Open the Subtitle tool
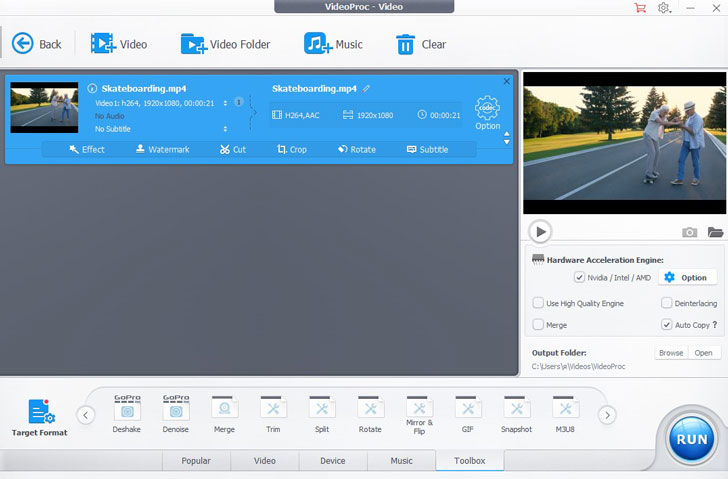Viewport: 728px width, 479px height. (427, 149)
